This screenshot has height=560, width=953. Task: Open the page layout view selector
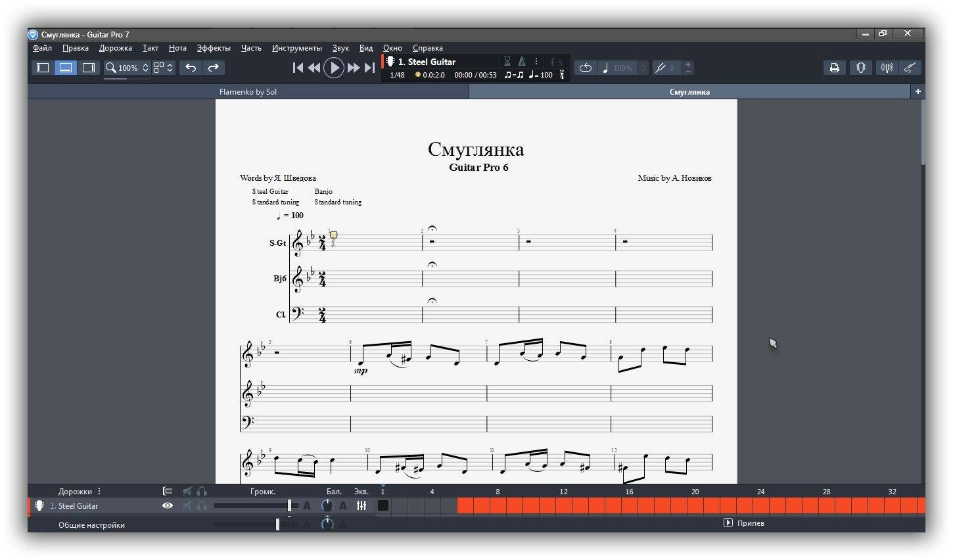[164, 68]
